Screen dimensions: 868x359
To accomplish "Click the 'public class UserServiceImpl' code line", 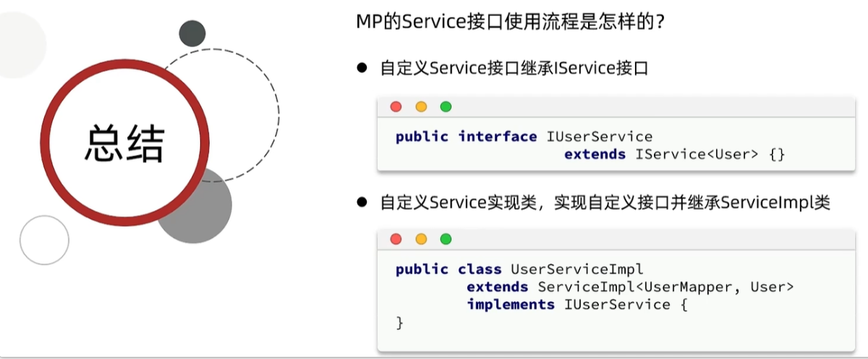I will coord(519,269).
